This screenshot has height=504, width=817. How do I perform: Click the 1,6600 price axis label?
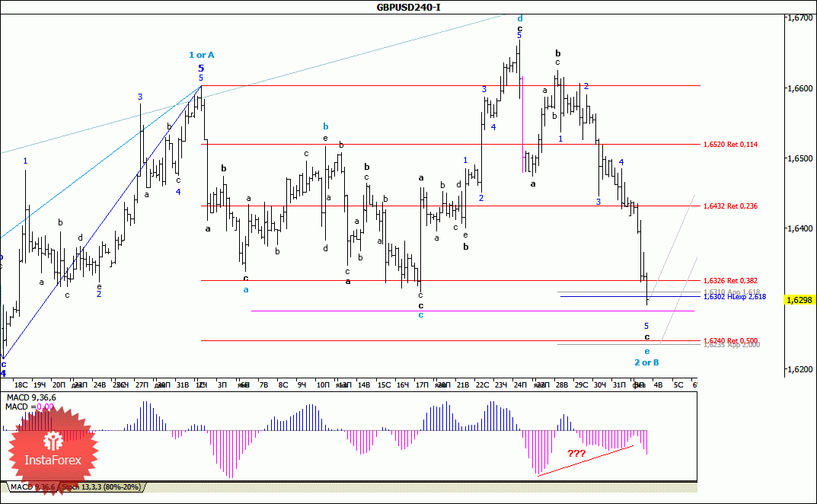tap(799, 88)
